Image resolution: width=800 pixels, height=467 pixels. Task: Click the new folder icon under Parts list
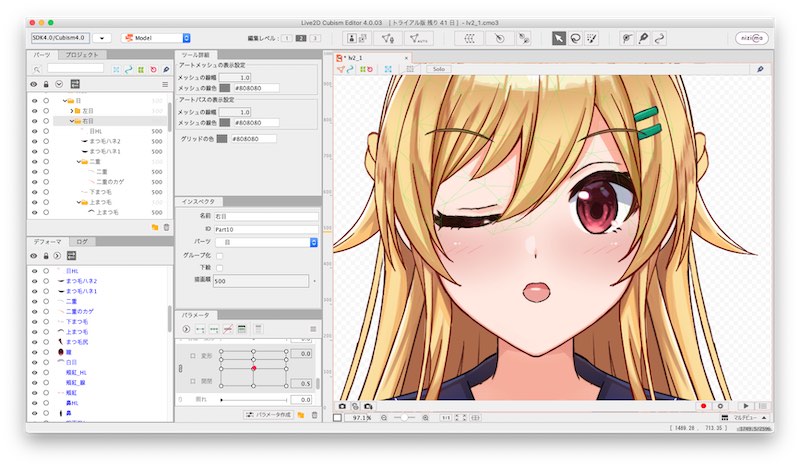coord(155,227)
